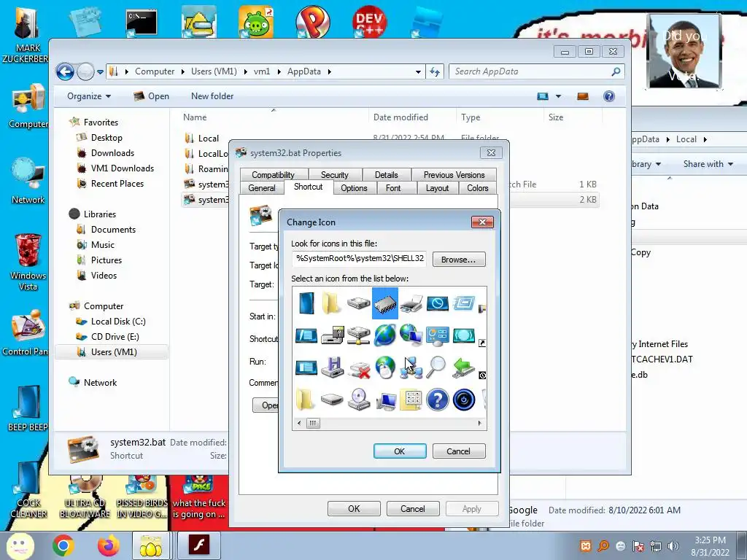This screenshot has height=560, width=747.
Task: Expand the AppData breadcrumb arrow
Action: (329, 72)
